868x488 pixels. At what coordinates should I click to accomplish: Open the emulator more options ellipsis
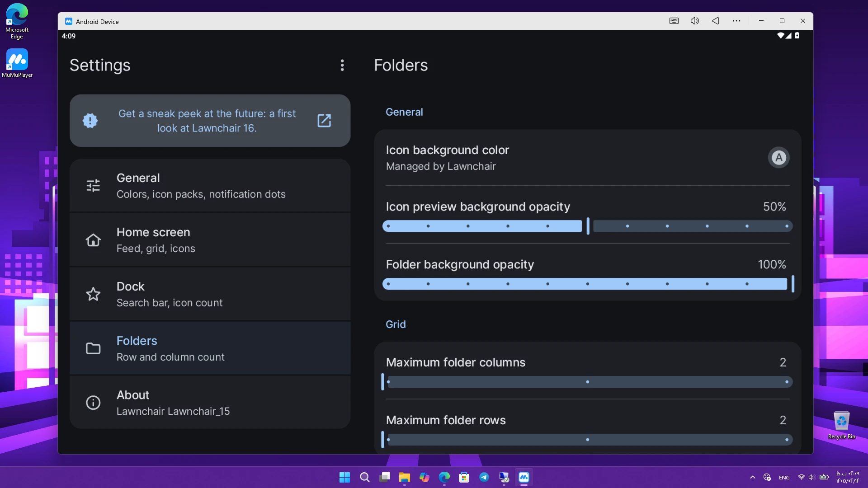[736, 21]
